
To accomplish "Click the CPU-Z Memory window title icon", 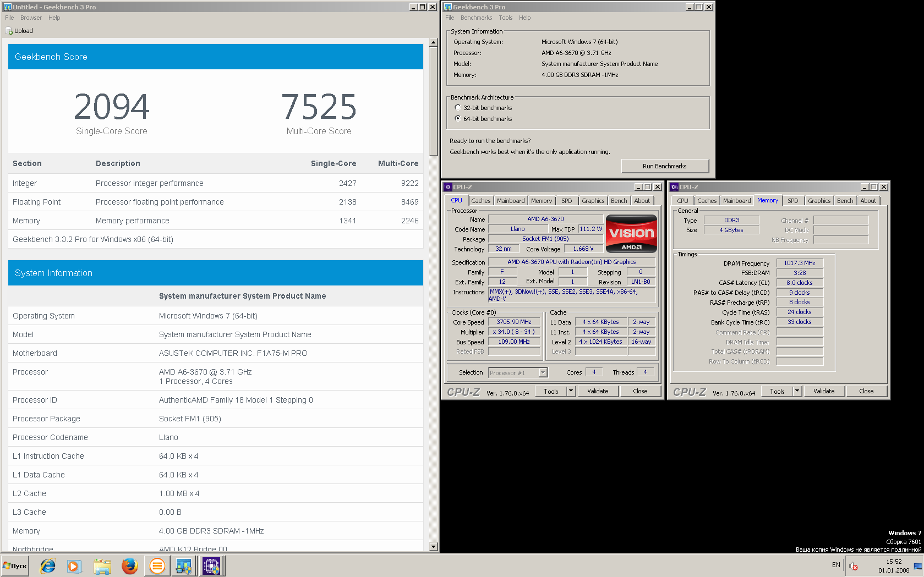I will point(674,187).
